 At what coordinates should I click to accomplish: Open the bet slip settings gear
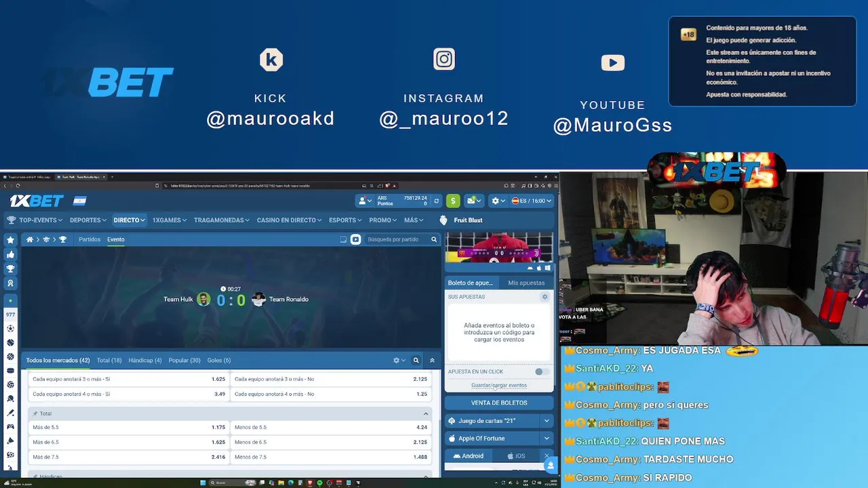(545, 297)
